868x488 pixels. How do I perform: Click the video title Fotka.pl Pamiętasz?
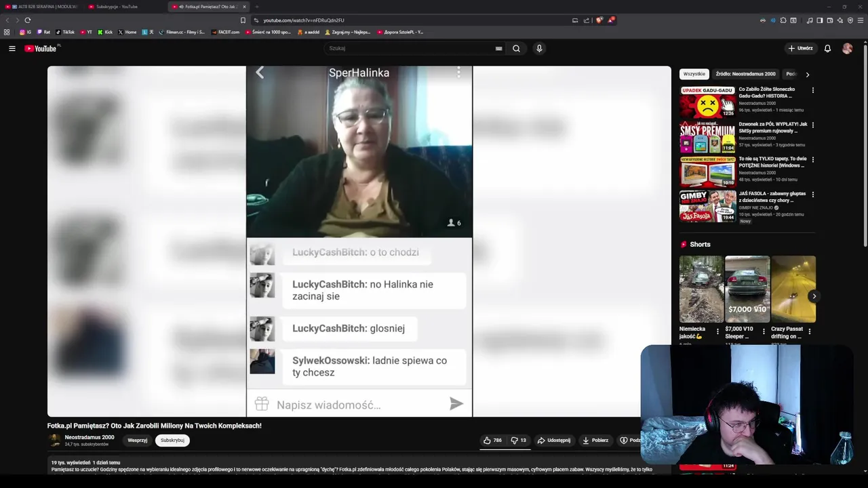point(154,426)
